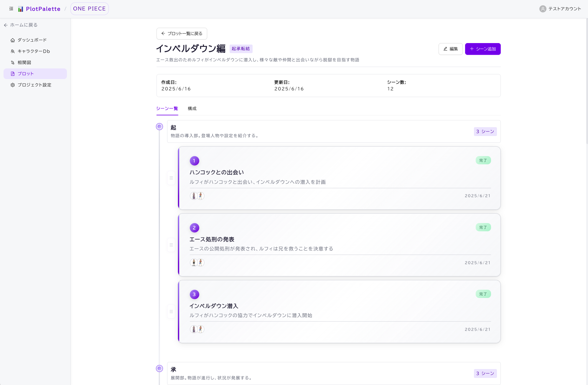Open プロジェクト設定 in the sidebar
Image resolution: width=588 pixels, height=385 pixels.
coord(35,85)
